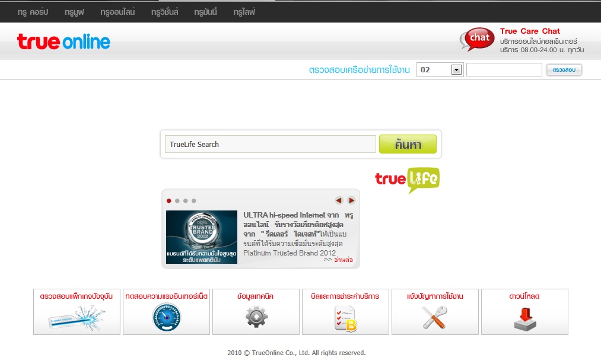Open ตรวจสอบแพ็กเกจปัจจุบัน package check icon
Viewport: 601px width, 364px height.
click(x=77, y=318)
